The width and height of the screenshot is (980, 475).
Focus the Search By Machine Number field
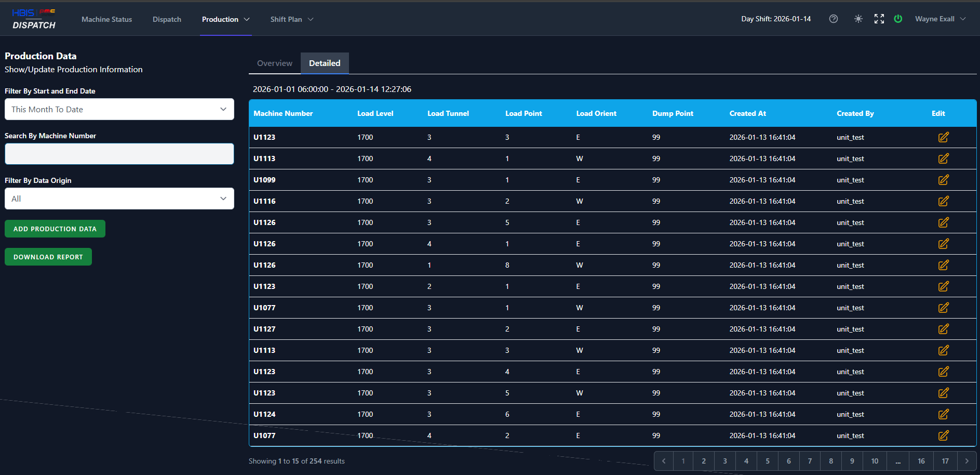coord(119,154)
